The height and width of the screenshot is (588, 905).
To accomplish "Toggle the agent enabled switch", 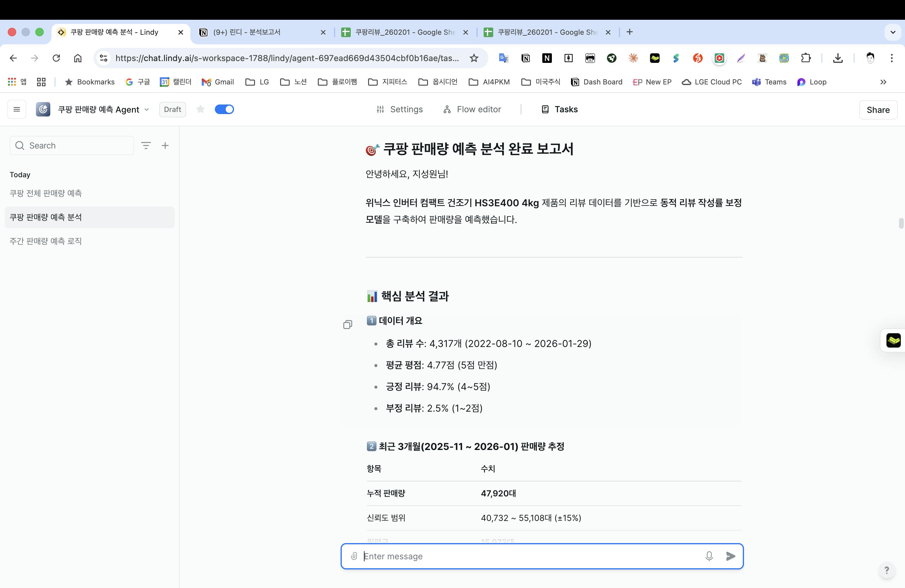I will (224, 110).
